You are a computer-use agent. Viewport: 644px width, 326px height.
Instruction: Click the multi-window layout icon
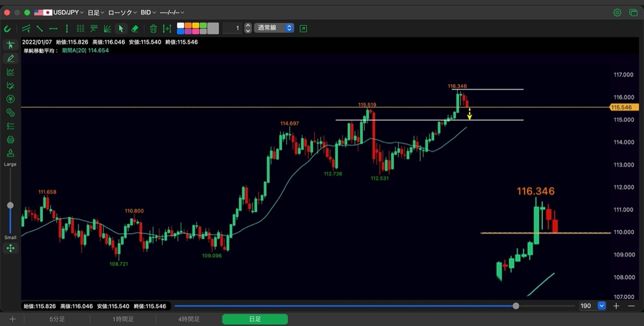633,12
